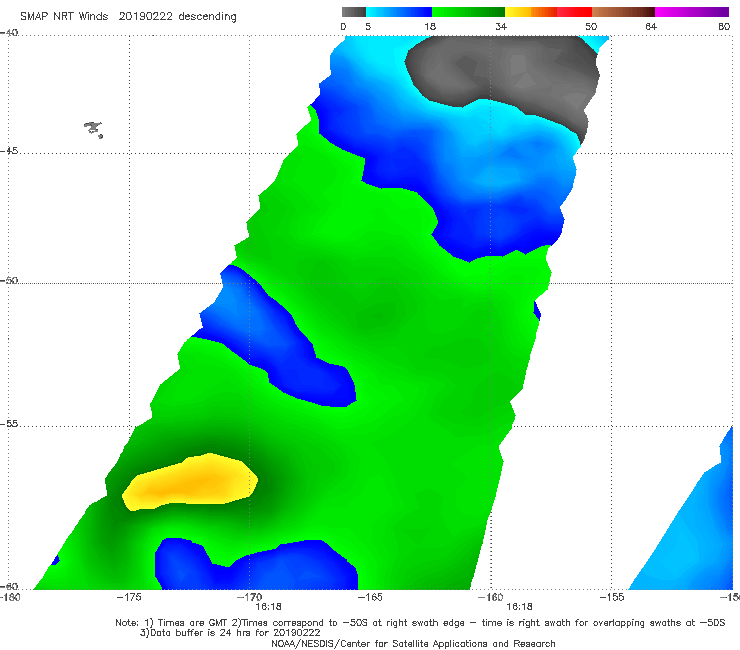This screenshot has width=740, height=650.
Task: Click the longitude label '-155'
Action: (612, 597)
